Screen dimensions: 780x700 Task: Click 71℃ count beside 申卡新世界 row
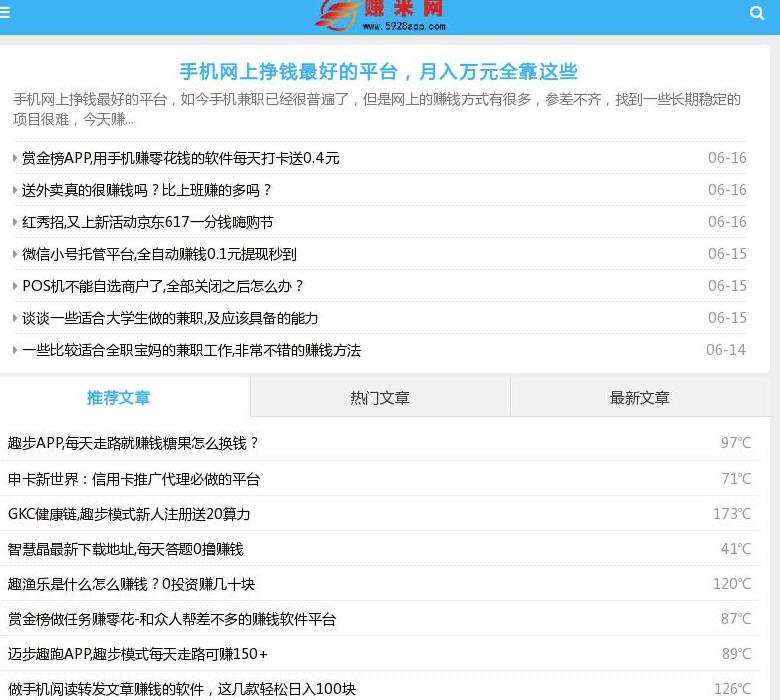[736, 479]
